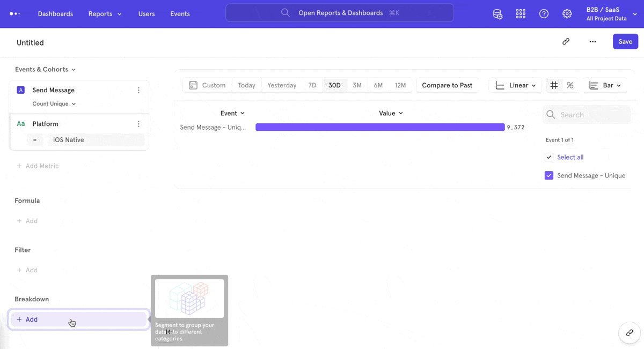The width and height of the screenshot is (644, 349).
Task: Open the apps grid icon
Action: (521, 14)
